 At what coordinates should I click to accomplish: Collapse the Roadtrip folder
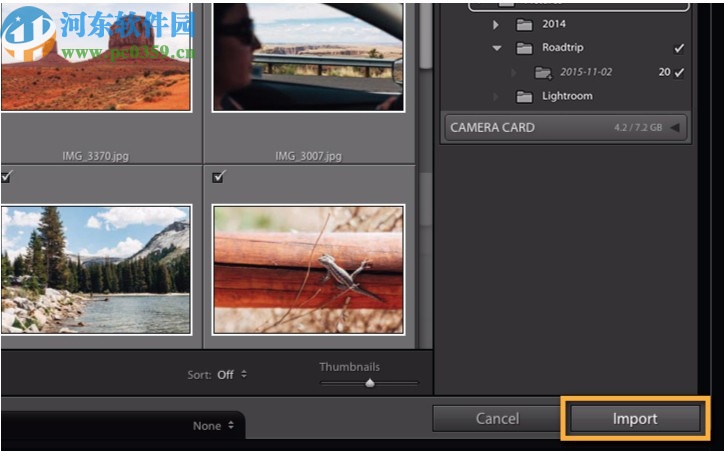pyautogui.click(x=497, y=48)
